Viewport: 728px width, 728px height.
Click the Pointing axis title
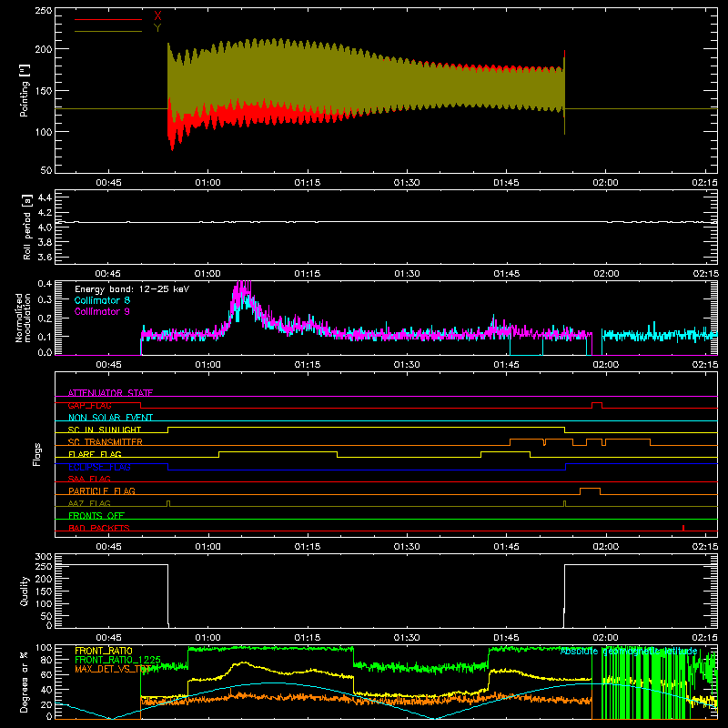[x=25, y=90]
